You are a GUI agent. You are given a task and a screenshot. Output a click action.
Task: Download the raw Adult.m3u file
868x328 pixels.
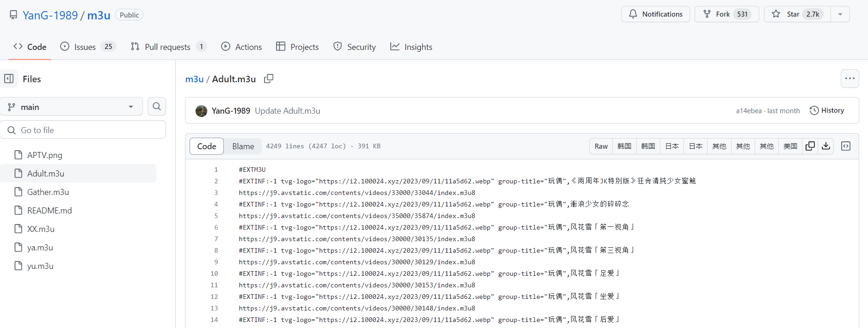point(826,146)
